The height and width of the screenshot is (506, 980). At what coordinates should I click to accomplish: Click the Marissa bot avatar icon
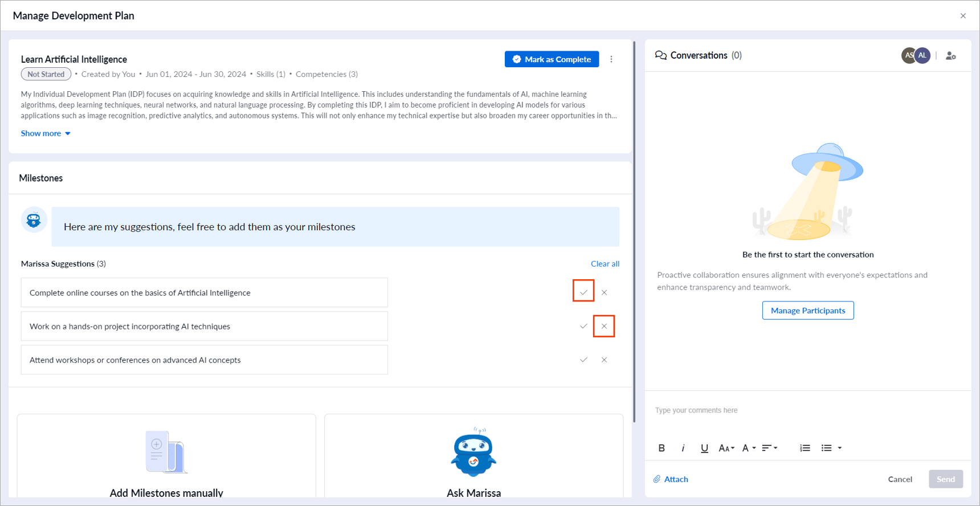click(34, 220)
